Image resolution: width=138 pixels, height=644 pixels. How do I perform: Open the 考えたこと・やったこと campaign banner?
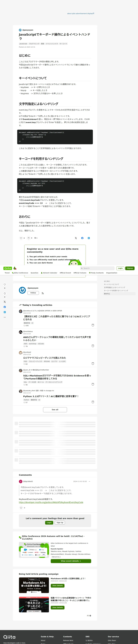34,605
